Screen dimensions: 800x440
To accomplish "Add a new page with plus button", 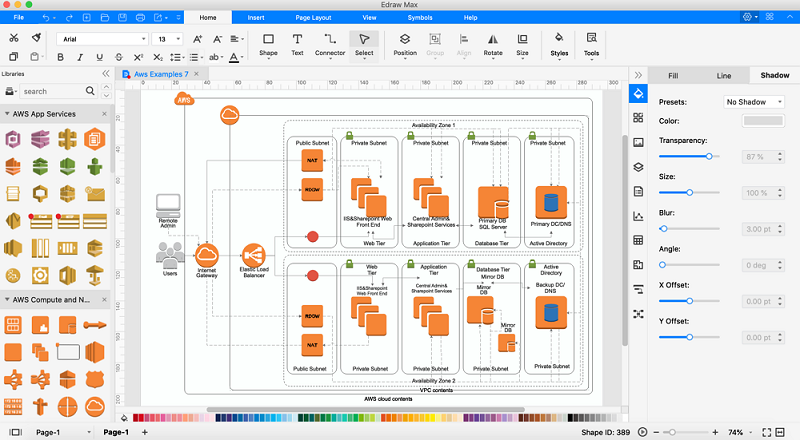I will click(144, 432).
